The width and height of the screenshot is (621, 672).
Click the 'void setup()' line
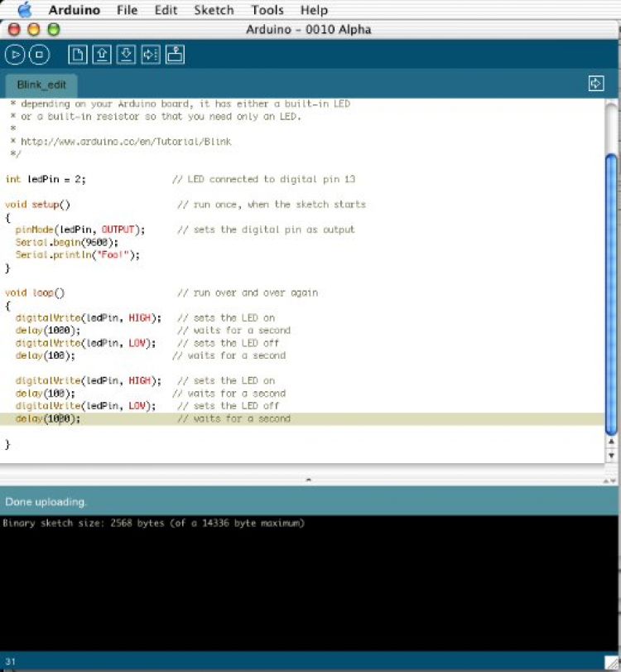(x=37, y=205)
